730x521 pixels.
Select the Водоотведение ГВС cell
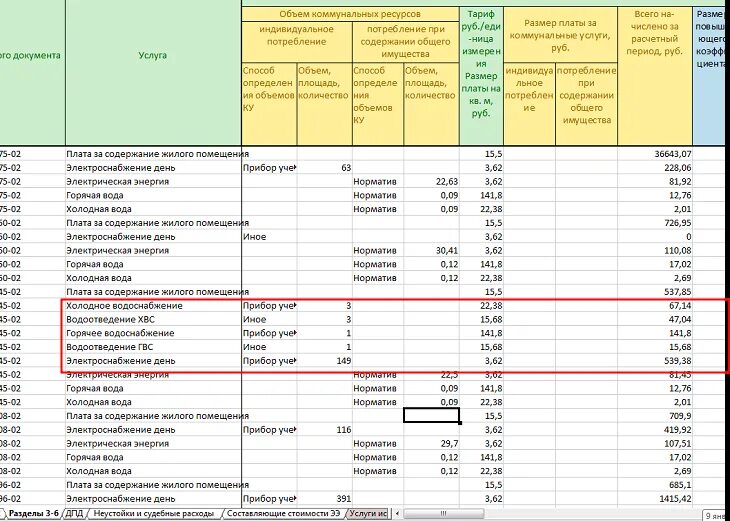(x=153, y=347)
